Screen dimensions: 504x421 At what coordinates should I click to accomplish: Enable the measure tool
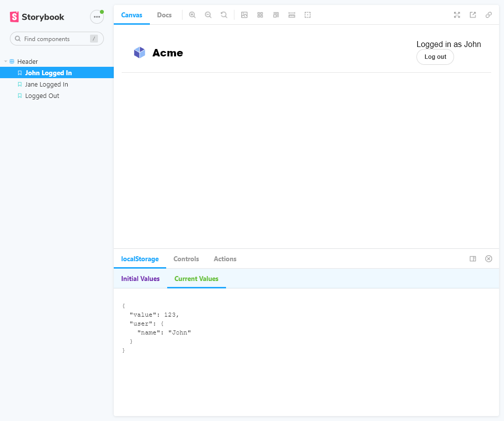coord(291,15)
